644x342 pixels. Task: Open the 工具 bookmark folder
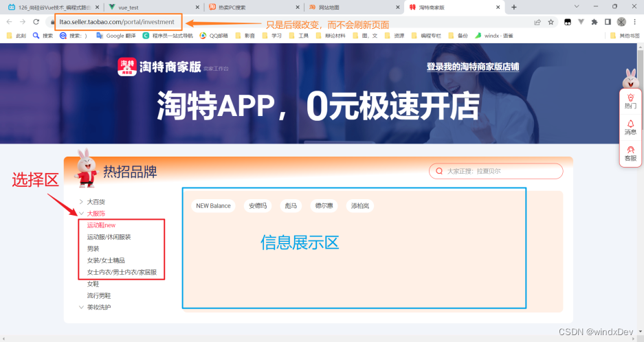click(x=298, y=36)
